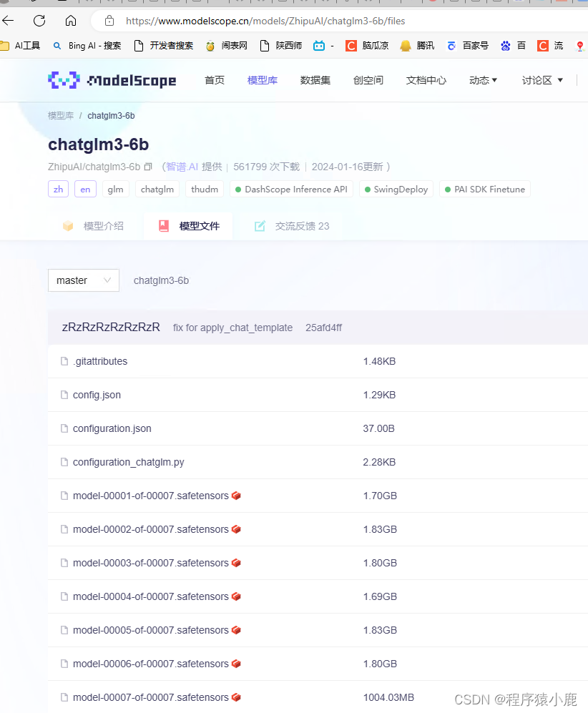Click LFS badge on model-00006-of-00007.safetensors

point(236,664)
